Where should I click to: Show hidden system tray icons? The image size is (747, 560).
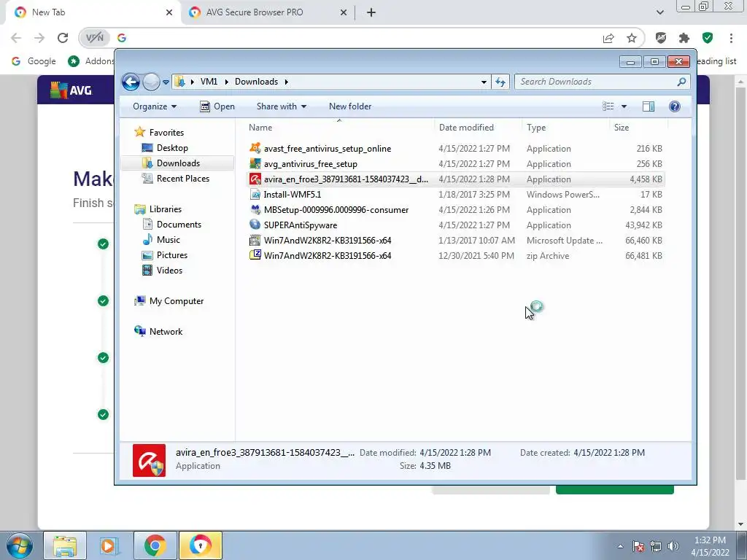click(620, 546)
